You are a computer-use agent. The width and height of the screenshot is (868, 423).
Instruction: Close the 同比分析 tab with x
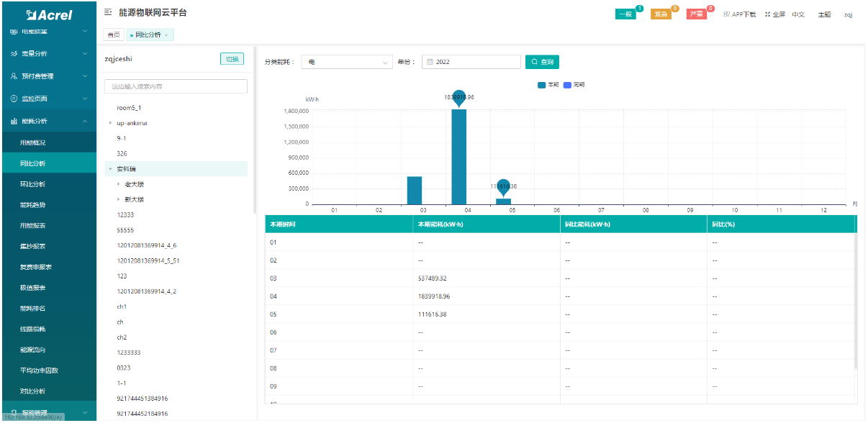coord(167,35)
